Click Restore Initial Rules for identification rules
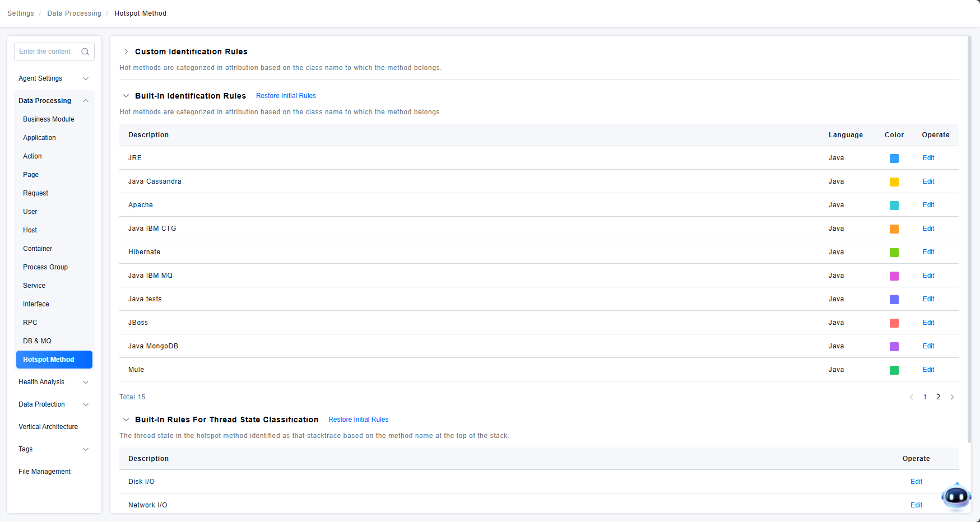 click(286, 96)
